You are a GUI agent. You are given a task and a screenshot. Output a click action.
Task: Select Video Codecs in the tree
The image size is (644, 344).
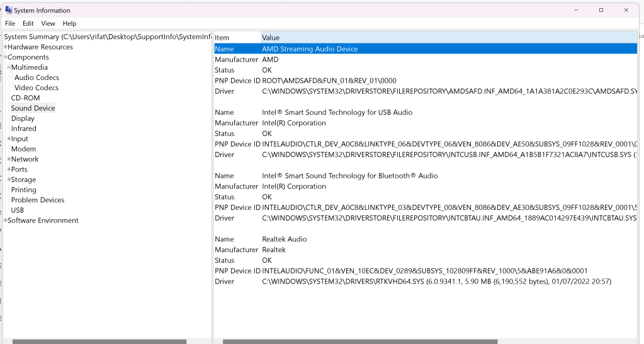(x=36, y=88)
